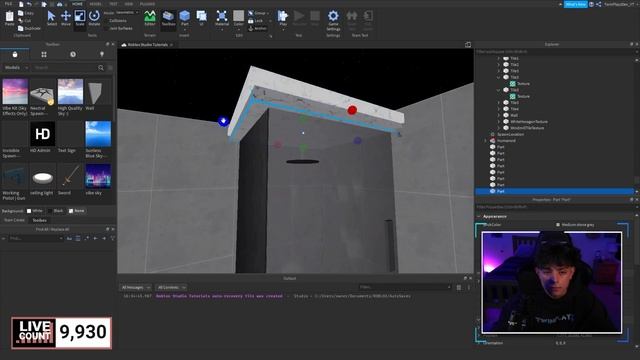The height and width of the screenshot is (360, 640).
Task: Insert a new Part
Action: coord(184,18)
